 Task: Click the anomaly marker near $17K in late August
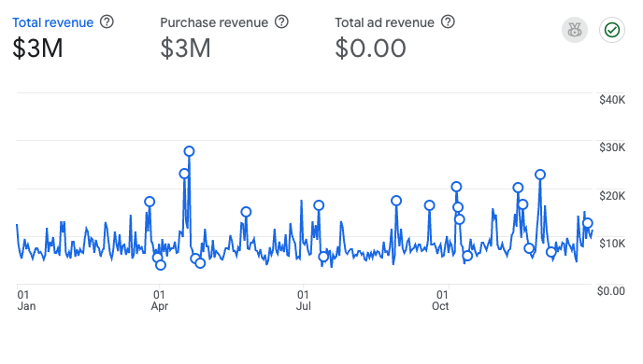tap(395, 201)
